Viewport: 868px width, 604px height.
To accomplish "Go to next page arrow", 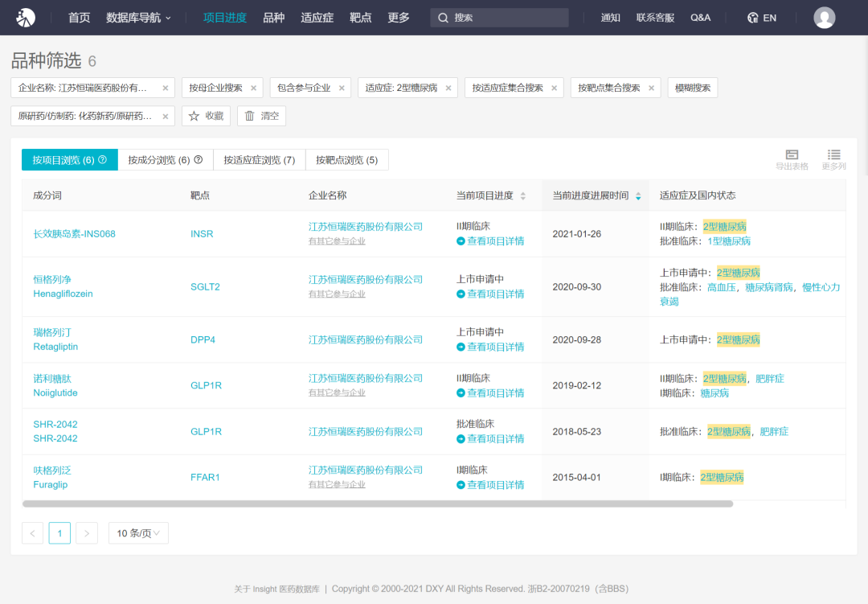I will pos(87,533).
